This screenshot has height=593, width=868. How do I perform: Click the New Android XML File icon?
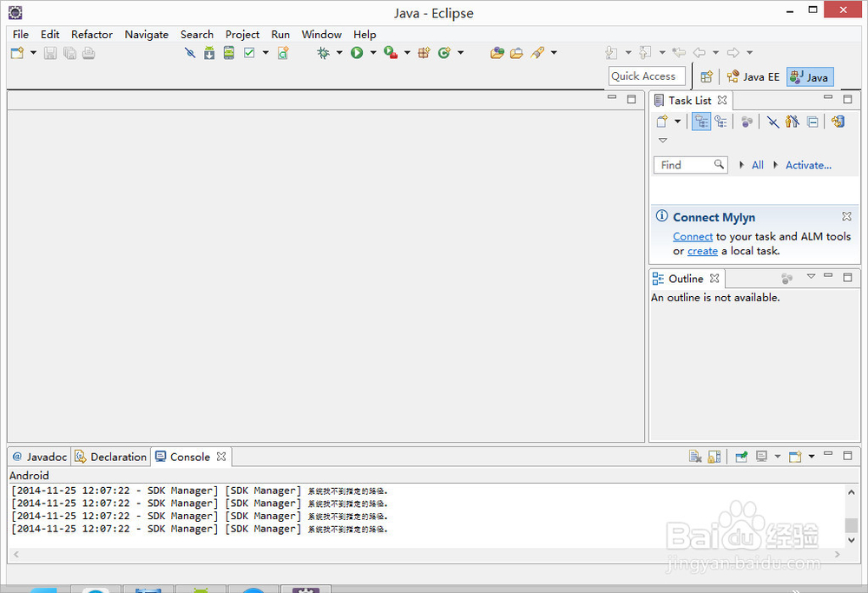pyautogui.click(x=283, y=53)
